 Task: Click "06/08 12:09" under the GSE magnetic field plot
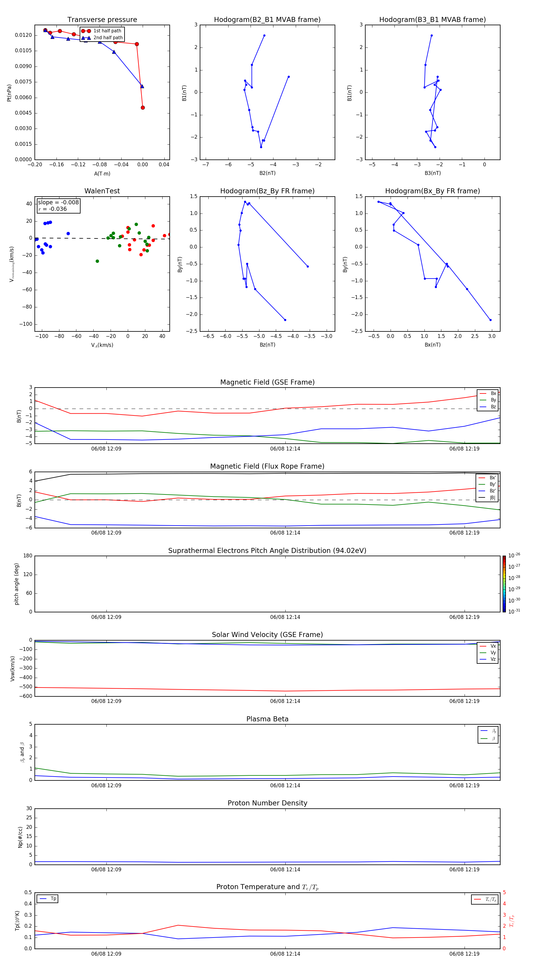pyautogui.click(x=106, y=448)
